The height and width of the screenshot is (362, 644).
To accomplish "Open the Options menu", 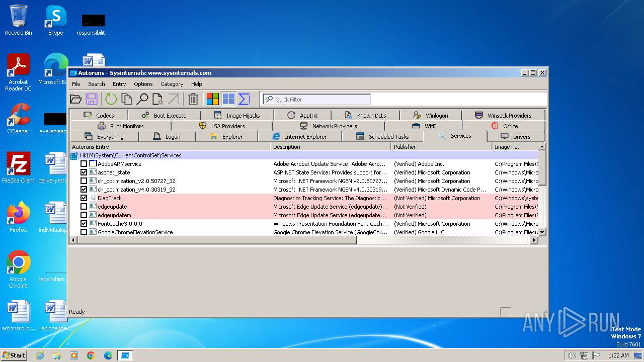I will tap(143, 84).
